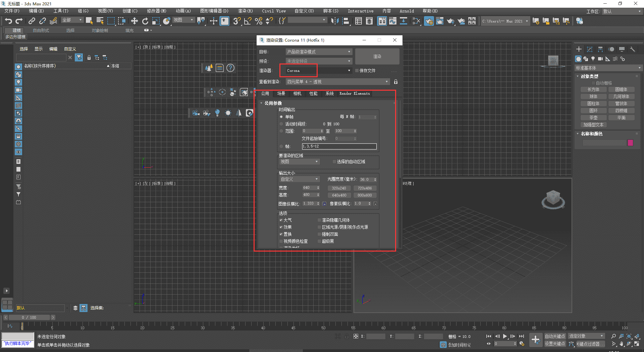The width and height of the screenshot is (644, 352).
Task: Toggle the Angle Snap icon
Action: coord(248,21)
